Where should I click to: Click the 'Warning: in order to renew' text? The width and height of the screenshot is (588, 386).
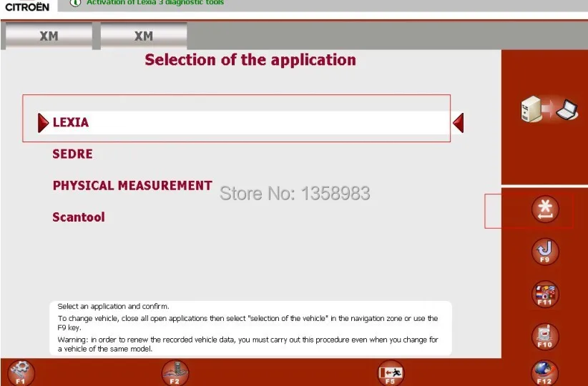[x=248, y=344]
